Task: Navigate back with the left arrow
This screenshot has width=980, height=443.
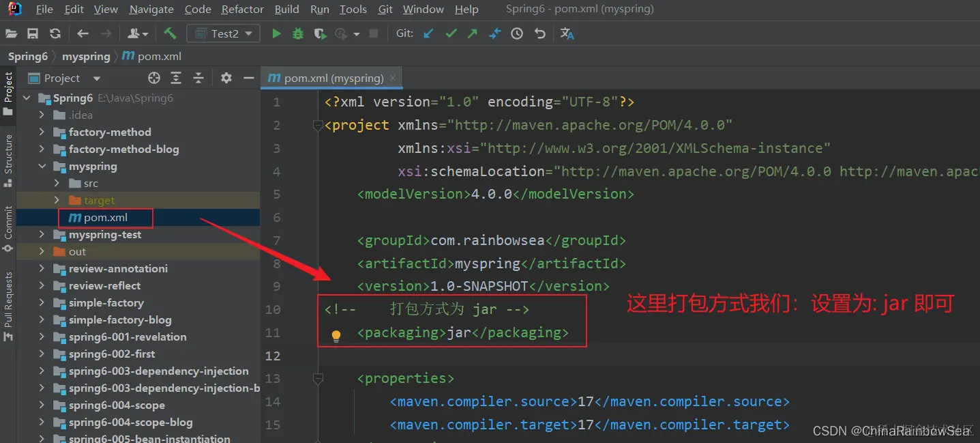Action: click(83, 33)
